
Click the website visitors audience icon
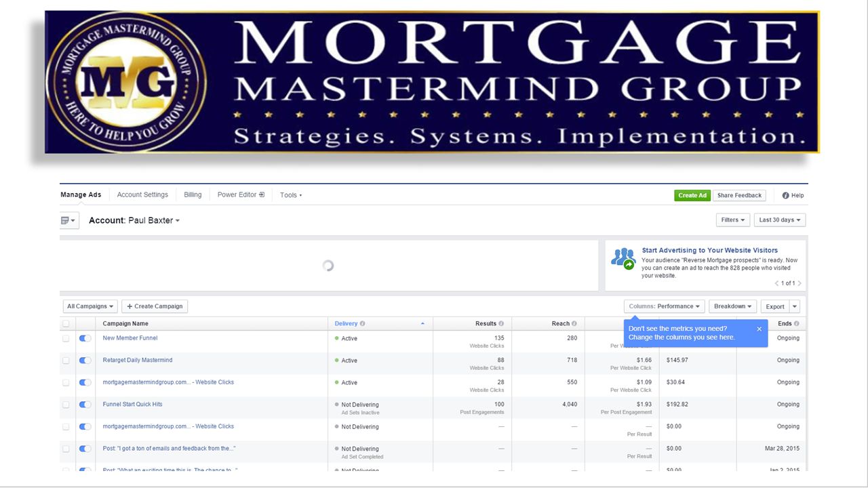(x=623, y=258)
